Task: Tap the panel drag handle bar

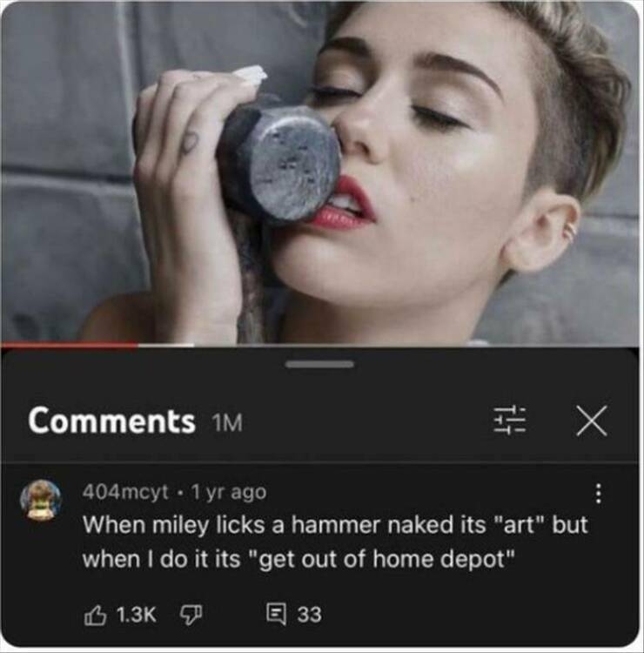Action: [x=319, y=365]
